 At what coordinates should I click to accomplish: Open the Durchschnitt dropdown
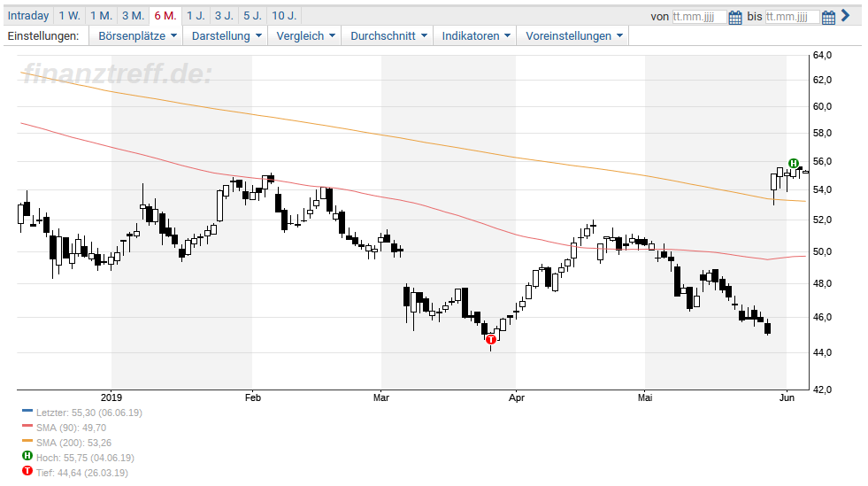pos(388,36)
